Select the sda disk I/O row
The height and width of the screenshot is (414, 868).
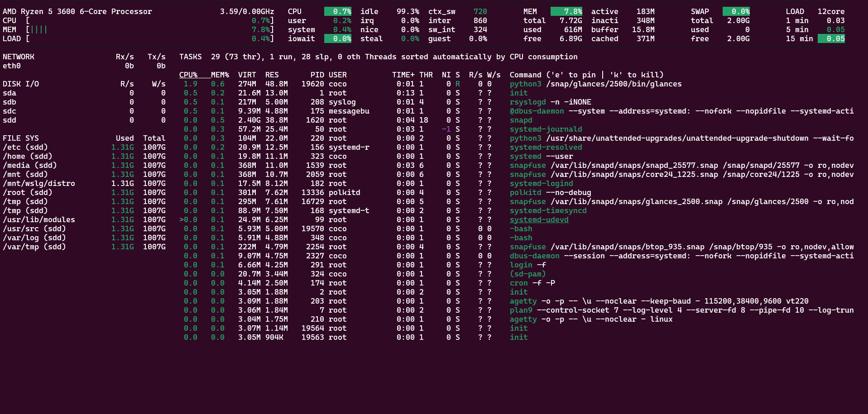tap(9, 93)
